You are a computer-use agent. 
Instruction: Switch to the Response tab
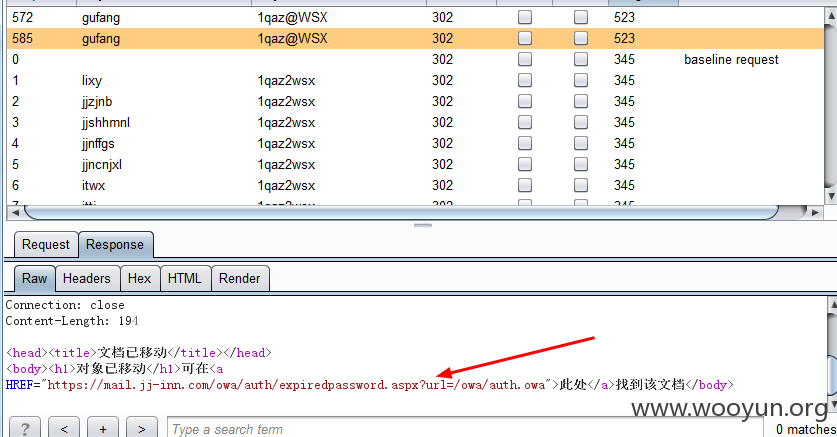(x=115, y=244)
